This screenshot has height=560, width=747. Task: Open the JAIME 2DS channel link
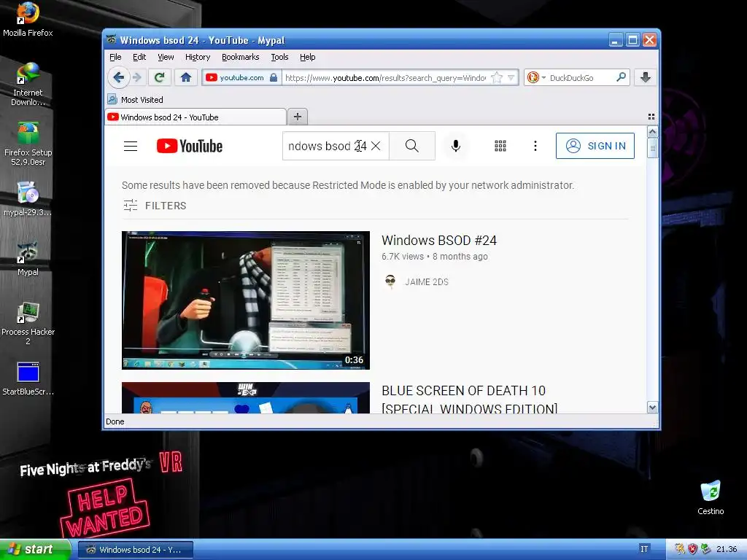[426, 282]
